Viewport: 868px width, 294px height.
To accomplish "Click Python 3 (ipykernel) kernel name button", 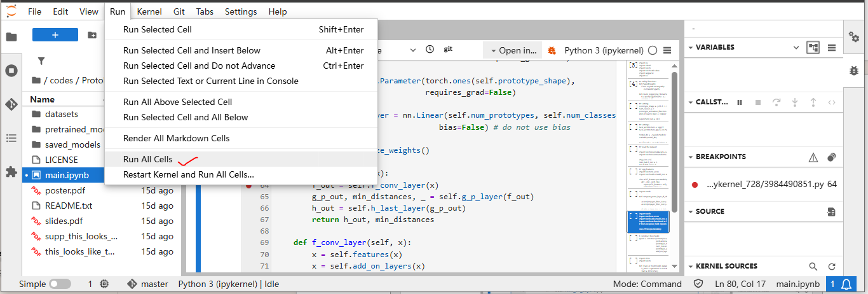I will pos(604,50).
